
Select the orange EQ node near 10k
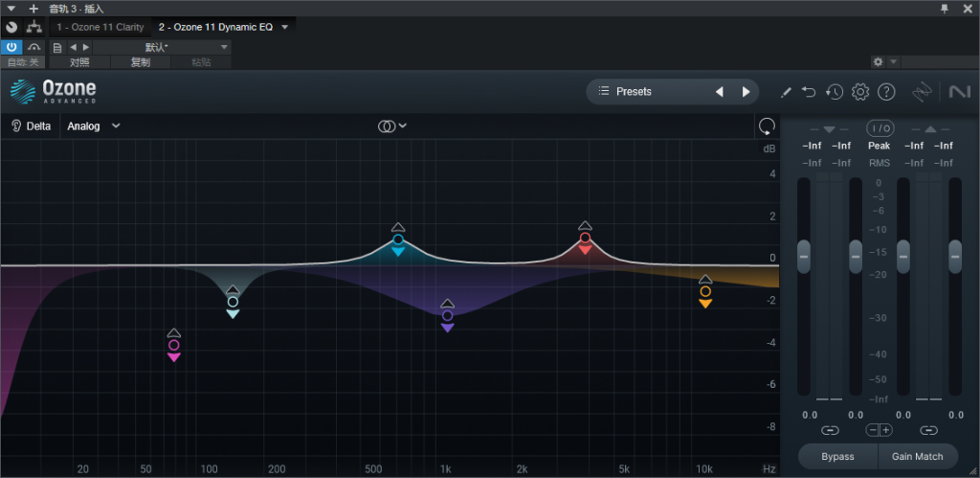point(705,291)
